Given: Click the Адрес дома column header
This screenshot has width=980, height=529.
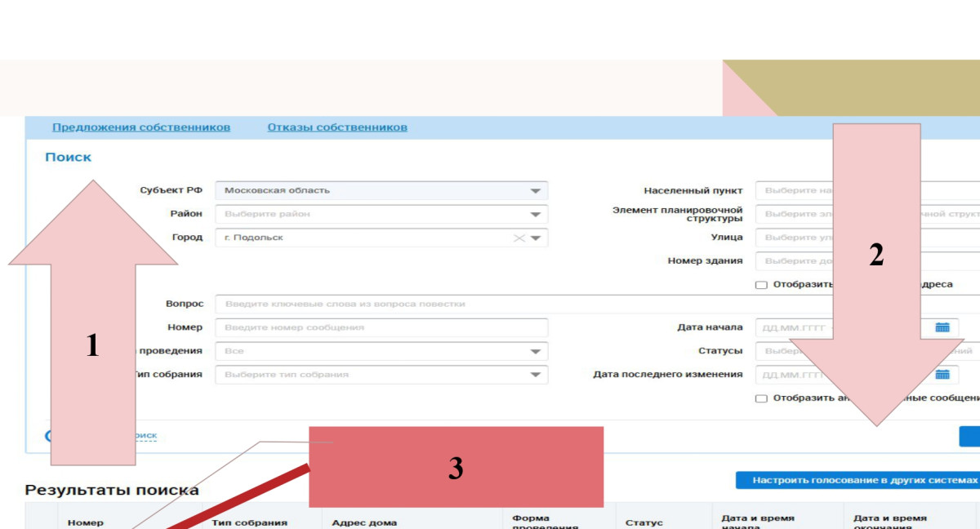Looking at the screenshot, I should coord(364,522).
